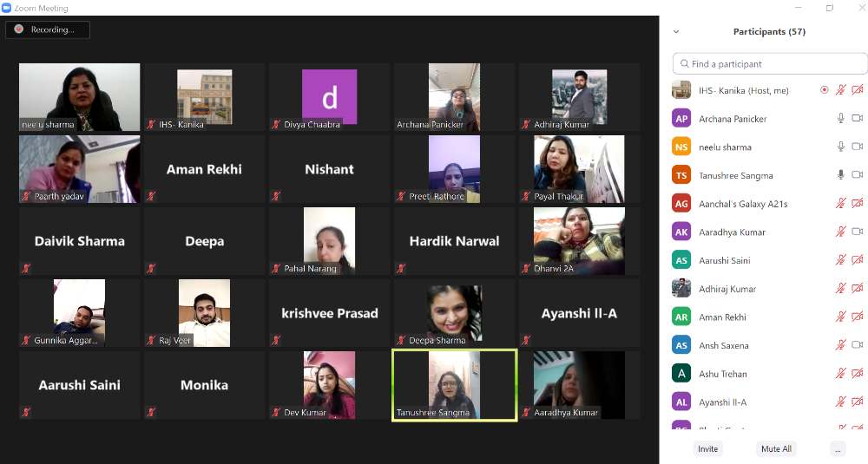Select the Gunnika Aggar... video tile
868x464 pixels.
click(x=80, y=313)
